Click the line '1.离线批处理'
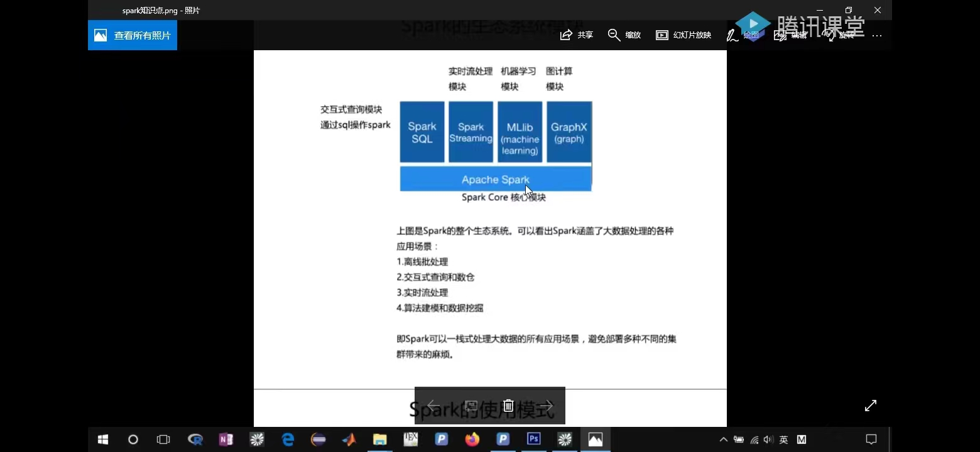 422,262
